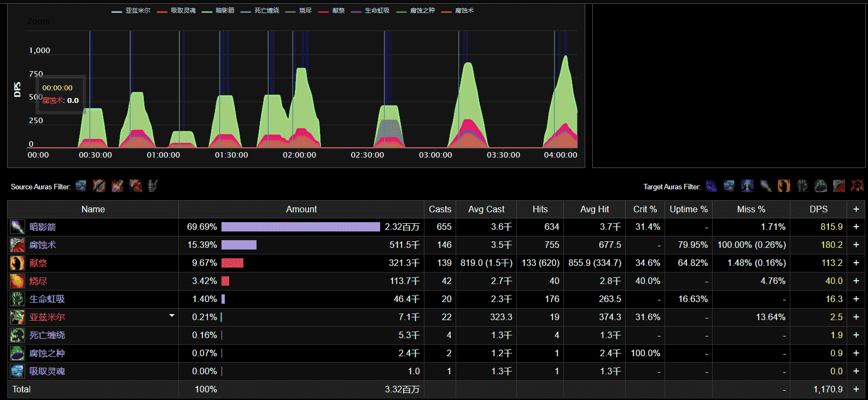Click the 腐蚀术 spell icon in table
Viewport: 868px width, 400px height.
coord(18,245)
